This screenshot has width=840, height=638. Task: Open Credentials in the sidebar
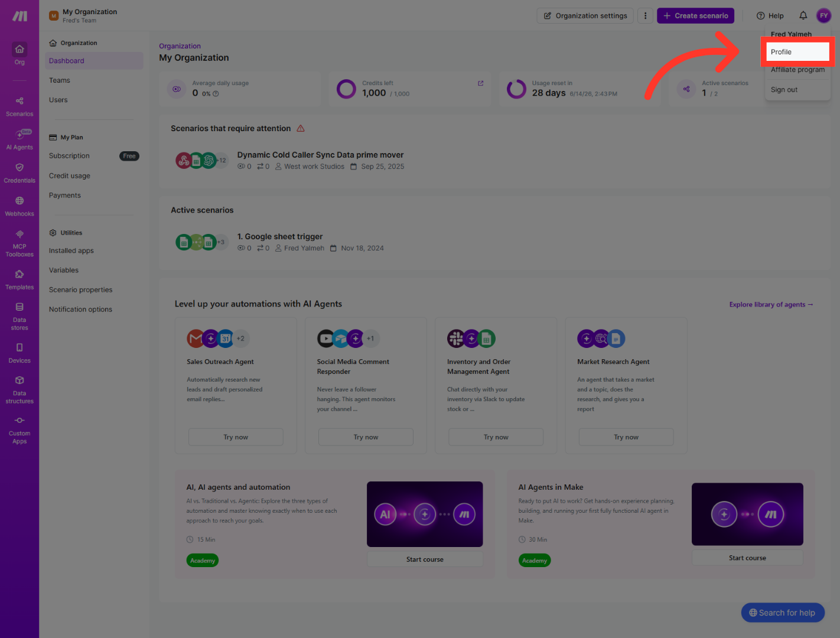[19, 173]
